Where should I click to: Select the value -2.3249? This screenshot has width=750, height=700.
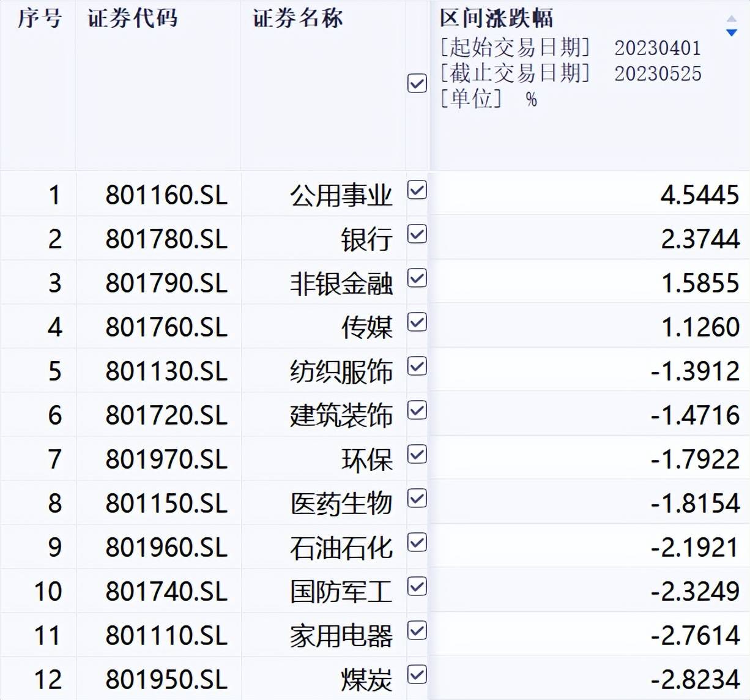click(x=695, y=592)
